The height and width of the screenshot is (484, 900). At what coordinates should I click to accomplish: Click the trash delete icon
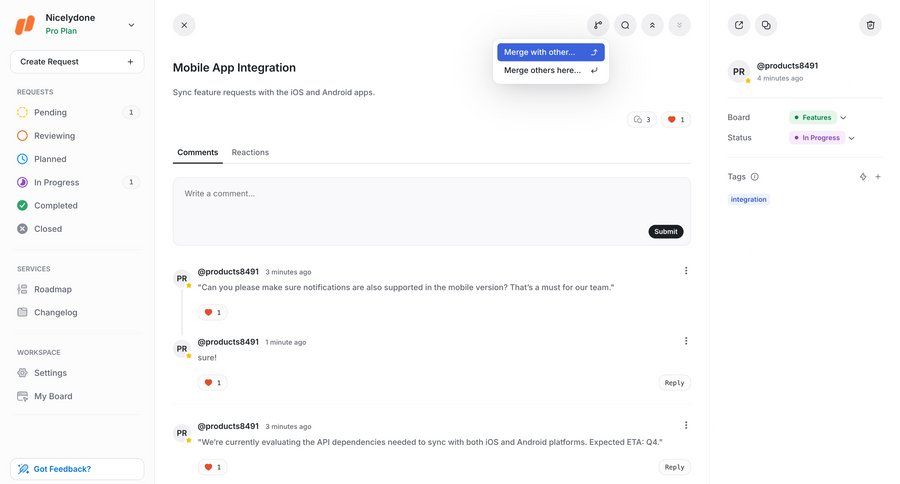point(870,25)
